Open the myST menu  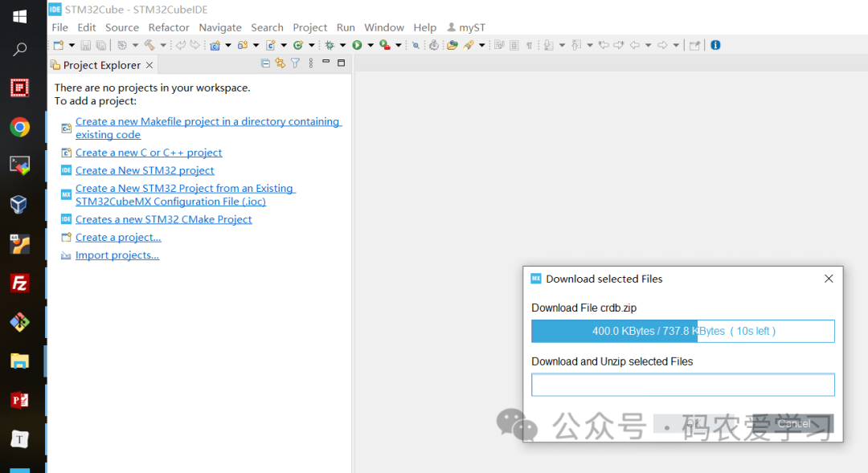(x=466, y=27)
